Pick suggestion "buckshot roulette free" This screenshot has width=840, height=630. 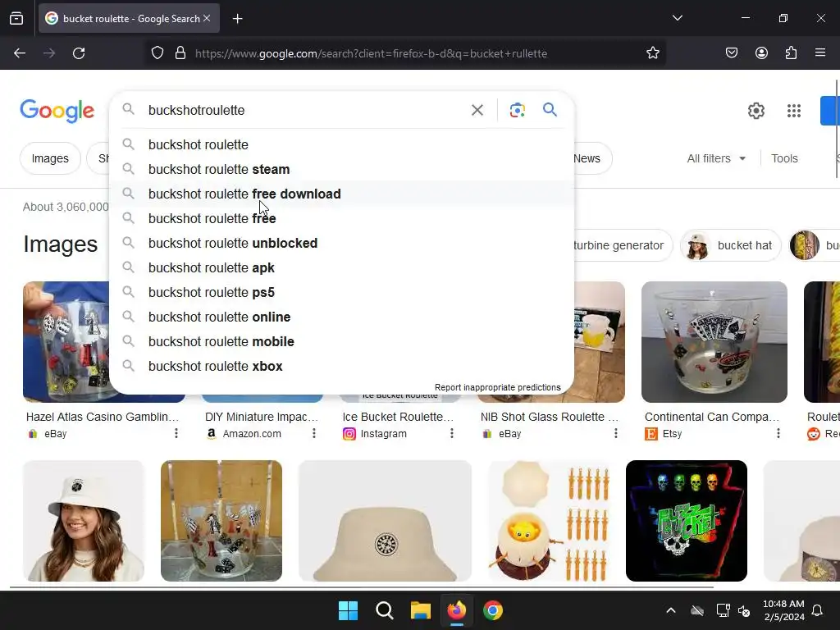[x=341, y=218]
